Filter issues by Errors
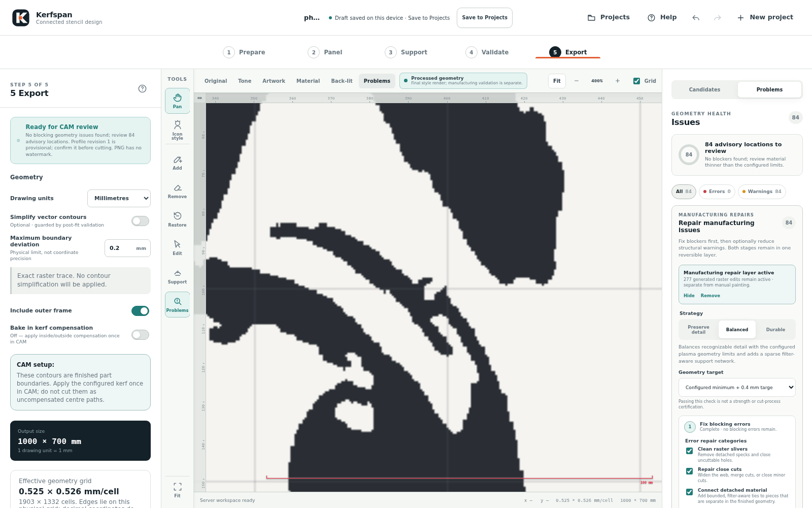The image size is (812, 508). [717, 192]
